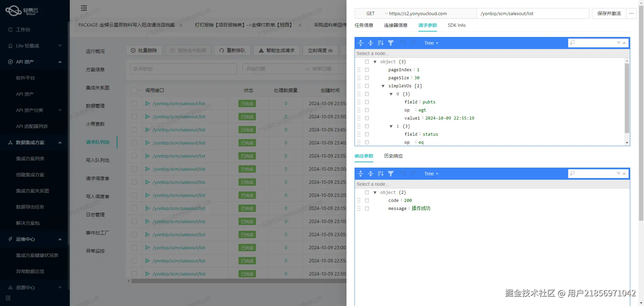The height and width of the screenshot is (306, 644).
Task: Check the row created at 2024-10-09 23:35
Action: pos(134,156)
